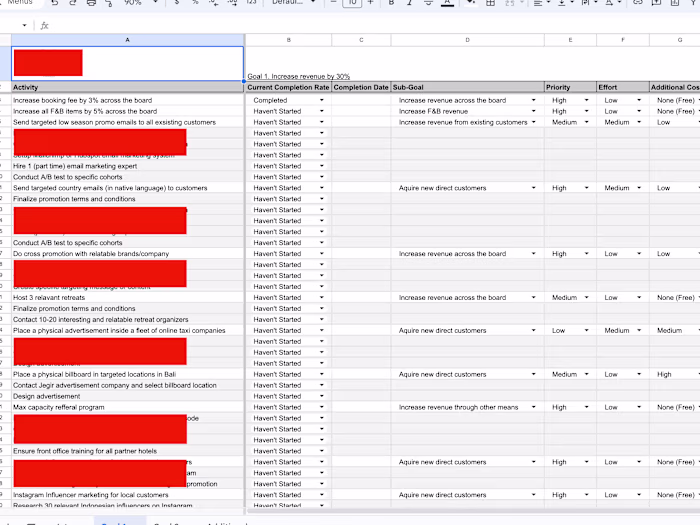The height and width of the screenshot is (525, 700).
Task: Click the Print icon
Action: 91,3
